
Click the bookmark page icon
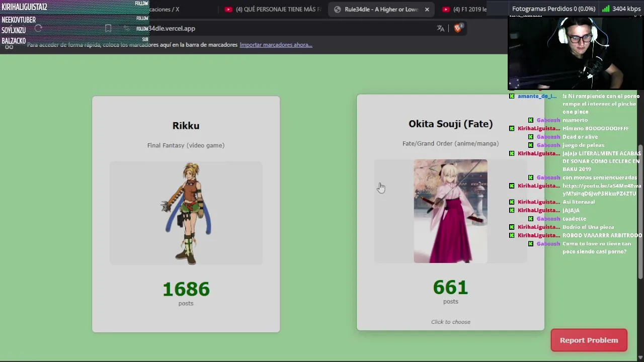[x=108, y=29]
